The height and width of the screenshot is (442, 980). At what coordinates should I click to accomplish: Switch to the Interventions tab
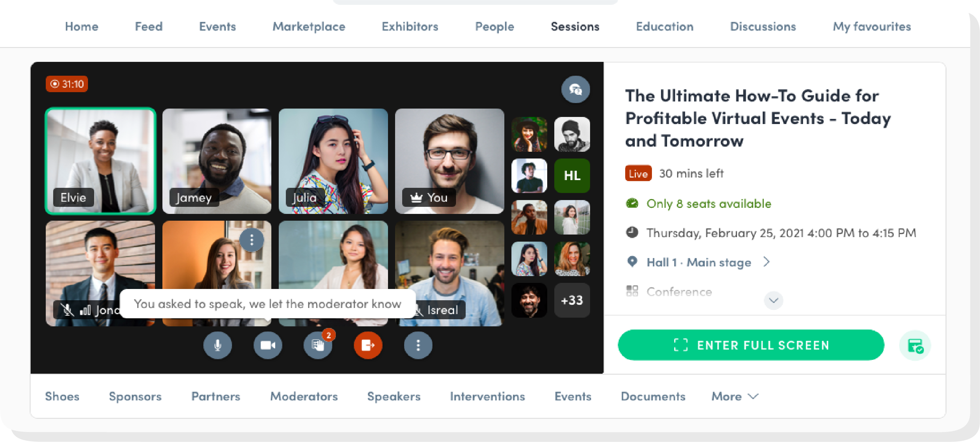coord(487,396)
